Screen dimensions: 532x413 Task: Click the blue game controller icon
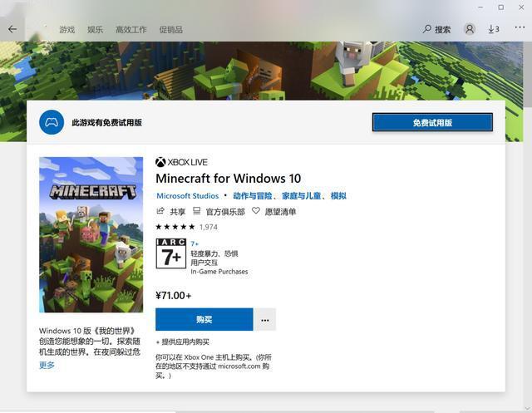[52, 122]
